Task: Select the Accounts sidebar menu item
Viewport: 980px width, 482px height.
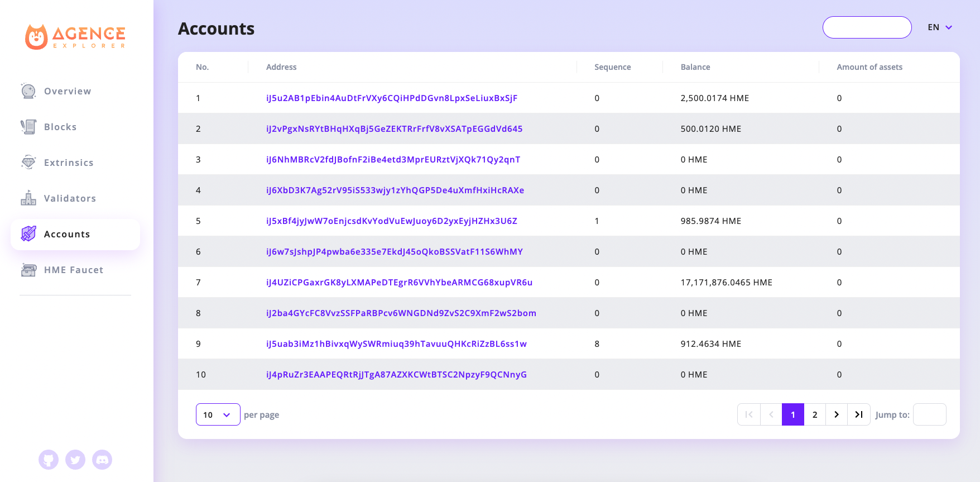Action: pos(75,235)
